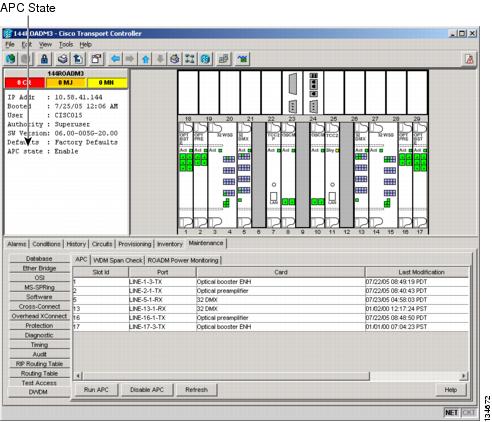Viewport: 492px width, 422px height.
Task: Click the scrollbar right arrow in APC table
Action: pos(464,376)
